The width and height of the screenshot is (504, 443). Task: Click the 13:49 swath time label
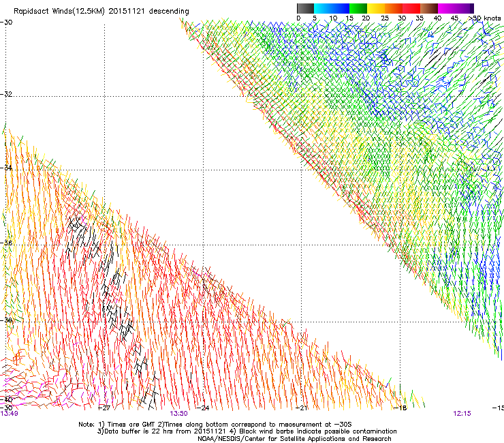(x=9, y=414)
